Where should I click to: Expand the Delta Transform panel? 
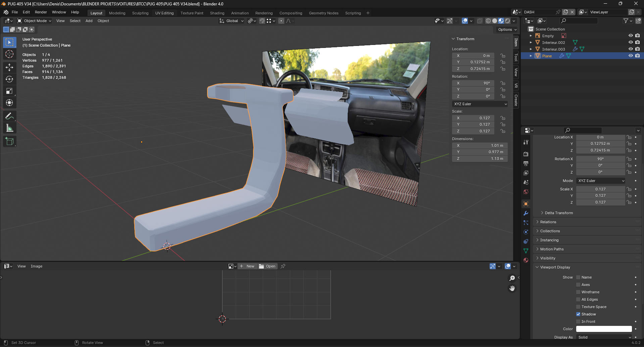559,213
